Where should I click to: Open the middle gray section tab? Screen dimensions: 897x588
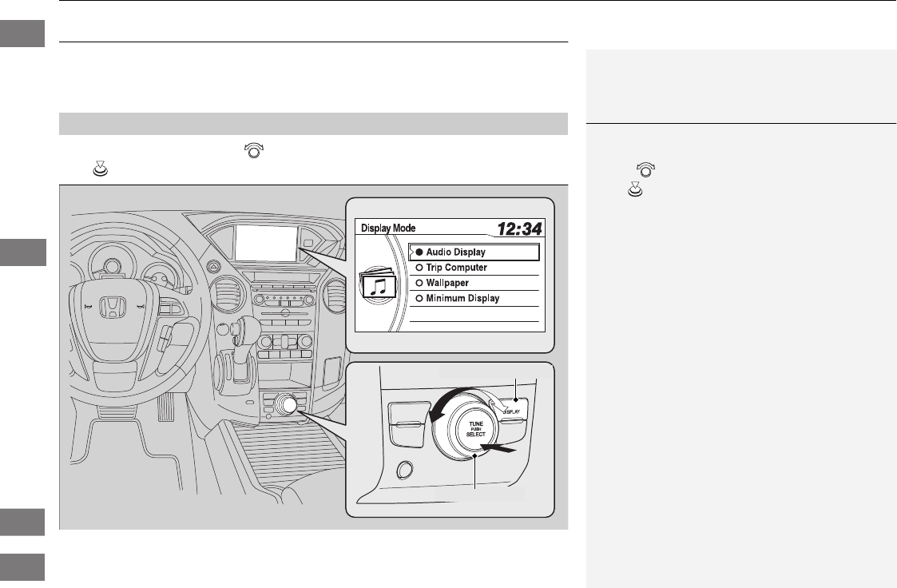pyautogui.click(x=23, y=252)
